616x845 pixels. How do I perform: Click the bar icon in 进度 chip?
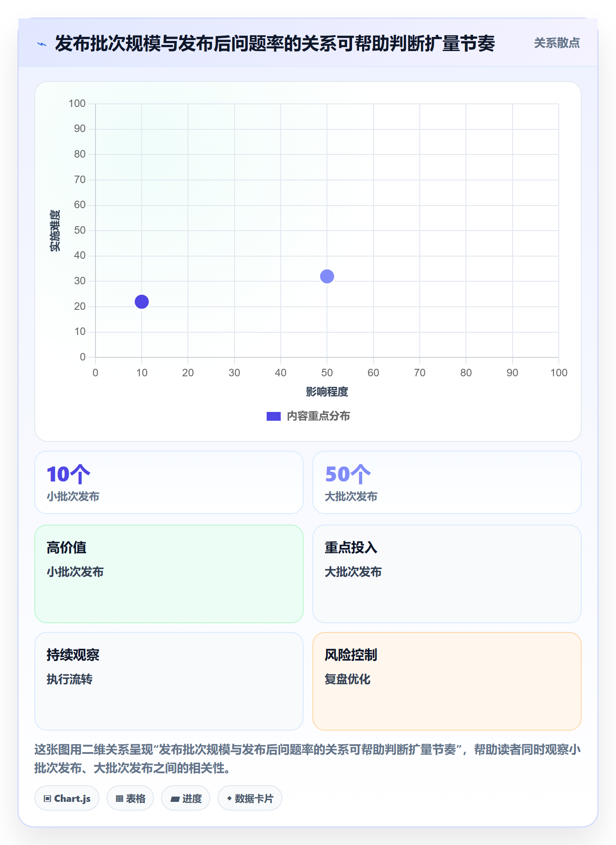[175, 799]
